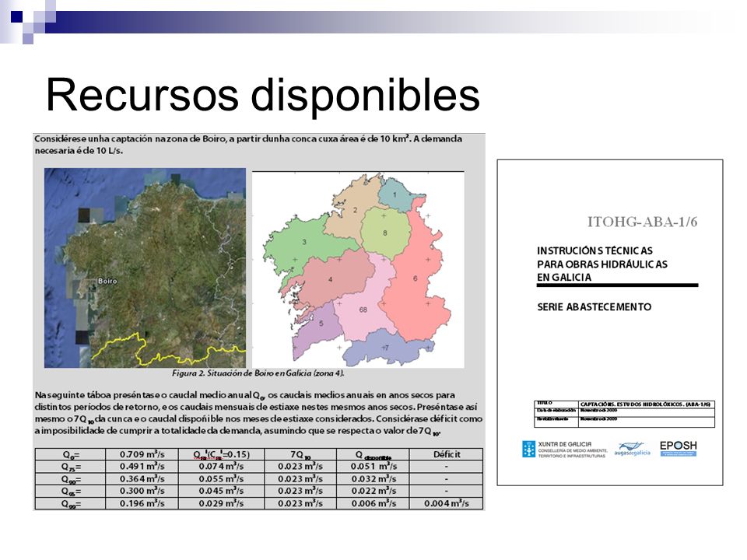
Task: Click the Xunta de Galicia logo
Action: point(565,449)
